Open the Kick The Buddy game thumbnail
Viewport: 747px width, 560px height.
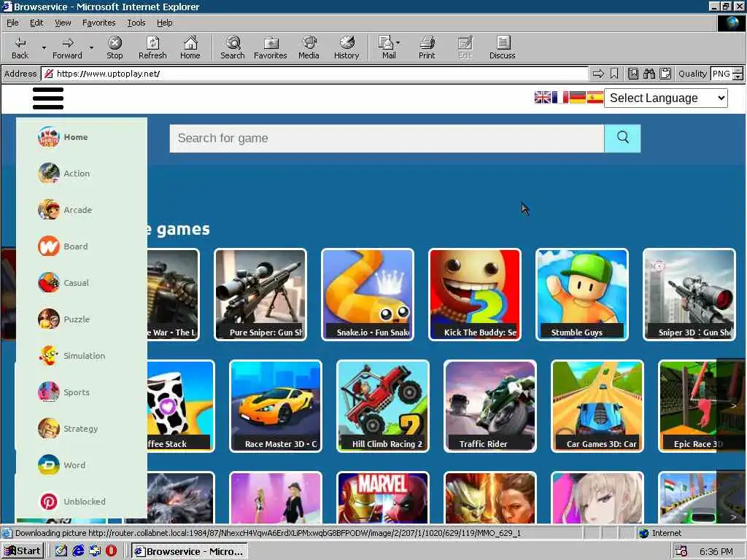tap(474, 295)
